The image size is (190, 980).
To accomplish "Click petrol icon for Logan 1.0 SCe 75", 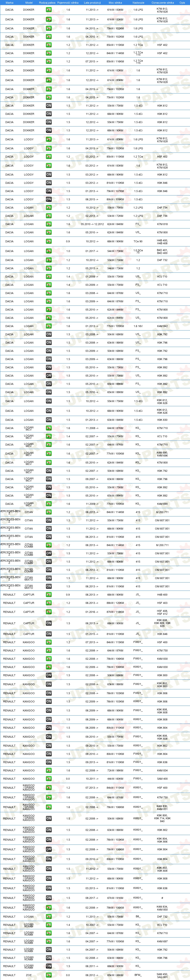I will tap(49, 251).
